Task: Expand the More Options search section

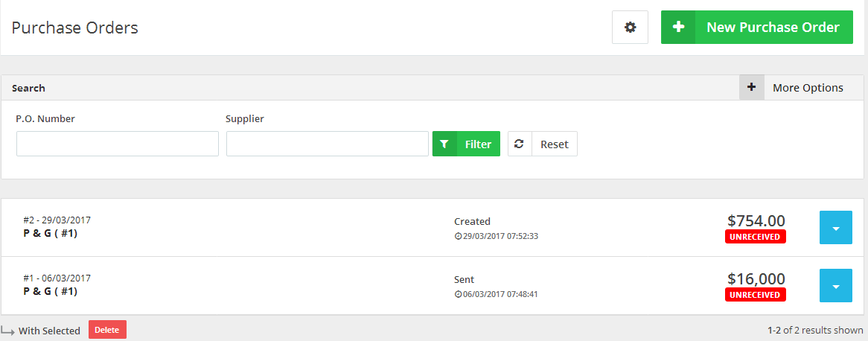Action: coord(808,88)
